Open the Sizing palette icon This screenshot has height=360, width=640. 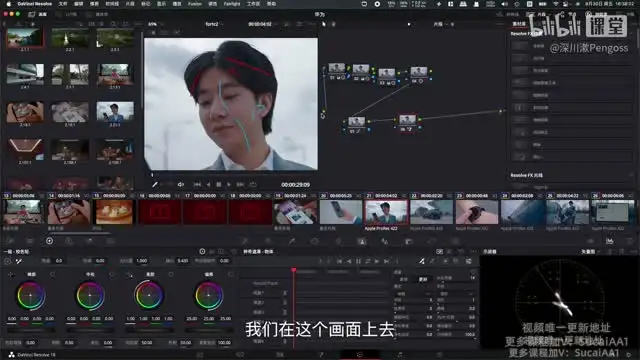431,241
